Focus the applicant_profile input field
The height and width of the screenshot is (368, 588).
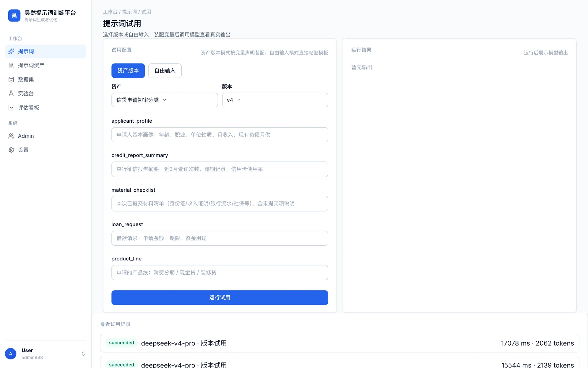[220, 135]
